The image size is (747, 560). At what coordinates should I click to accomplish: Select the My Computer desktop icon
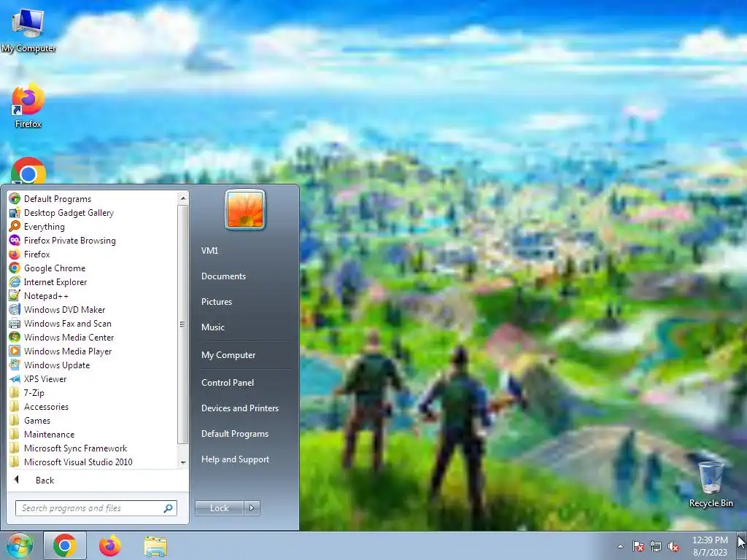28,31
